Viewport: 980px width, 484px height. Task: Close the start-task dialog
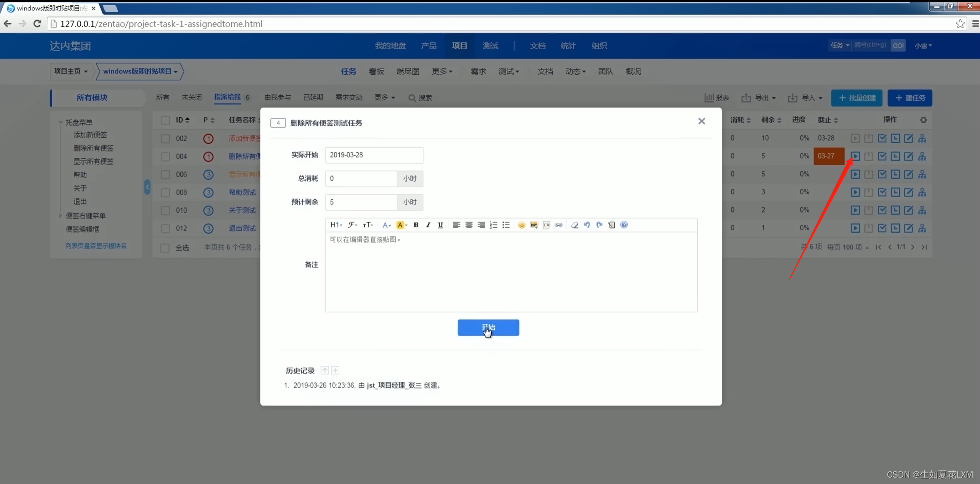pyautogui.click(x=701, y=121)
